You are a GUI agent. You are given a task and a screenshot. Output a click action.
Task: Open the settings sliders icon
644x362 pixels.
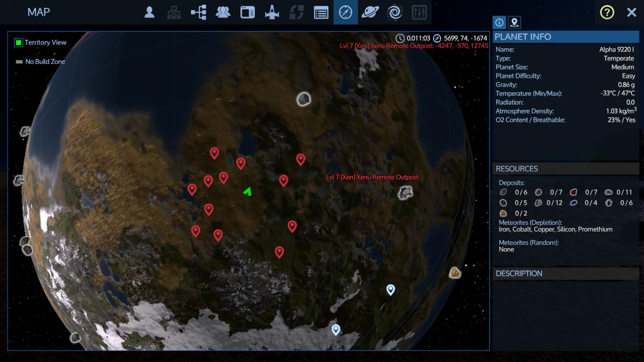pos(419,12)
